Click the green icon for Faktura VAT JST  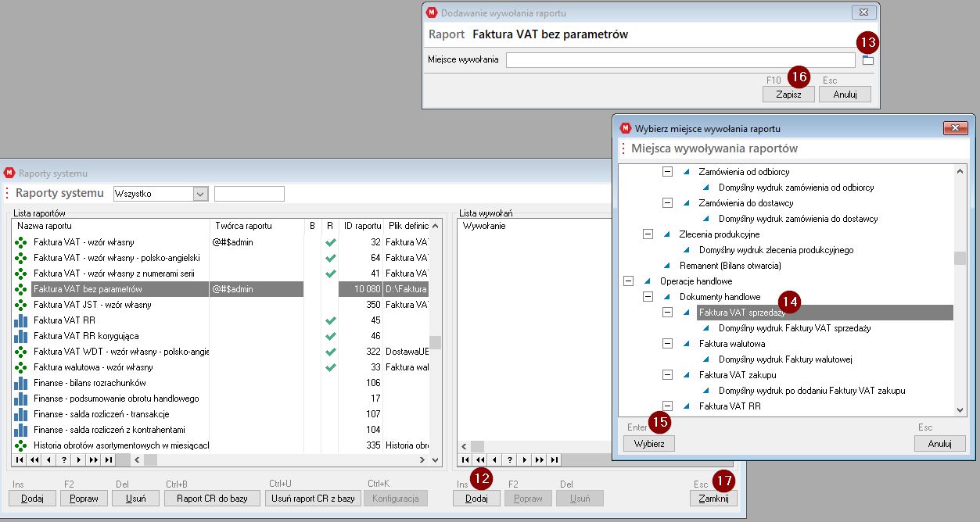click(x=21, y=305)
